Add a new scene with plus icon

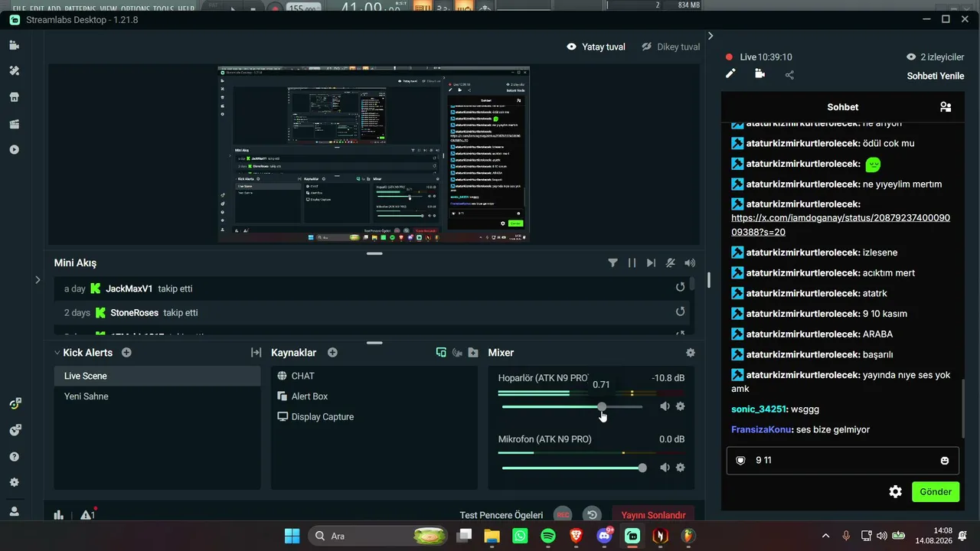[126, 353]
